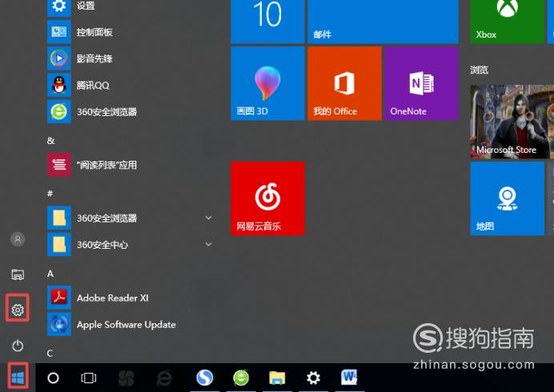Open the Xbox tile

508,21
